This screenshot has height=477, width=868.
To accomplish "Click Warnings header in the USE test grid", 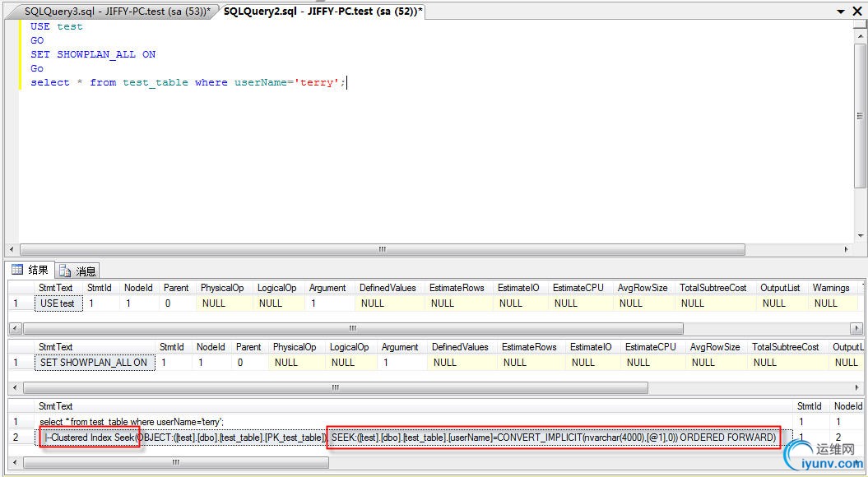I will tap(830, 288).
